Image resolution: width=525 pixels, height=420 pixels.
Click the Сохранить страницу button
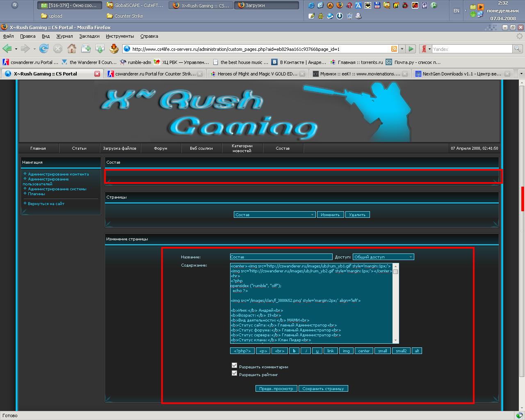[323, 388]
